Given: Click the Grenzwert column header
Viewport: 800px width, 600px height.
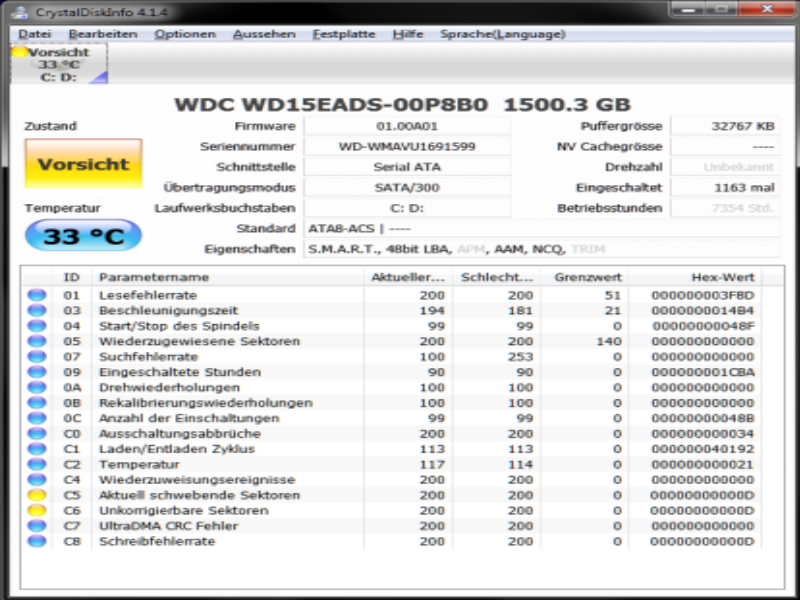Looking at the screenshot, I should pyautogui.click(x=585, y=277).
